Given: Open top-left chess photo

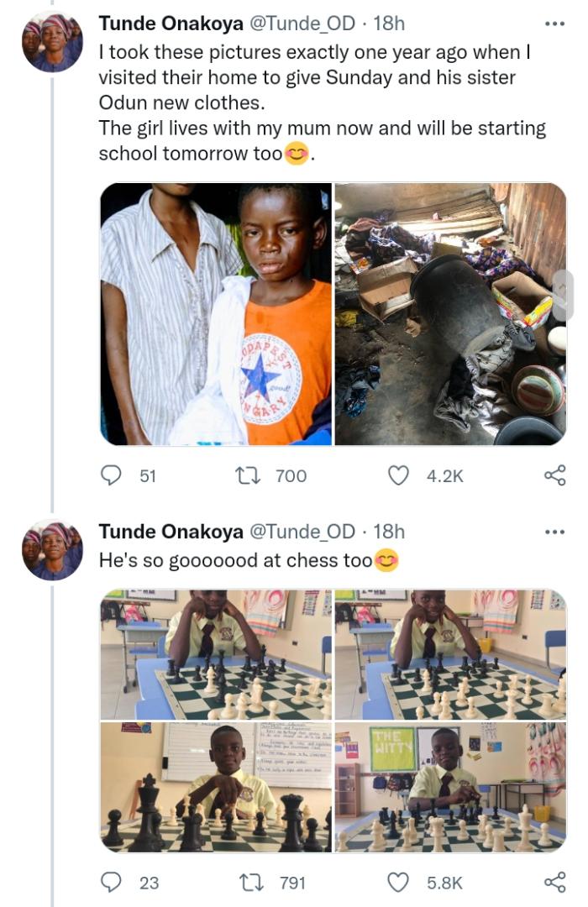Looking at the screenshot, I should pyautogui.click(x=216, y=654).
